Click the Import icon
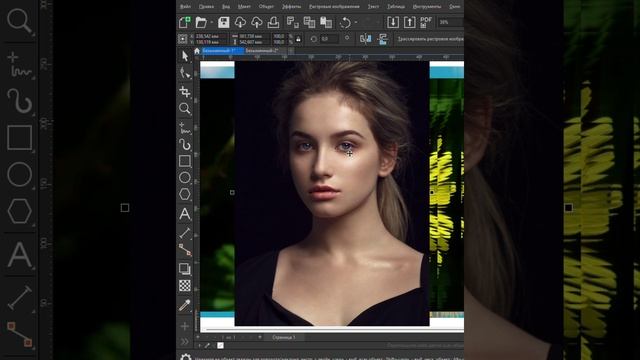 click(x=393, y=22)
